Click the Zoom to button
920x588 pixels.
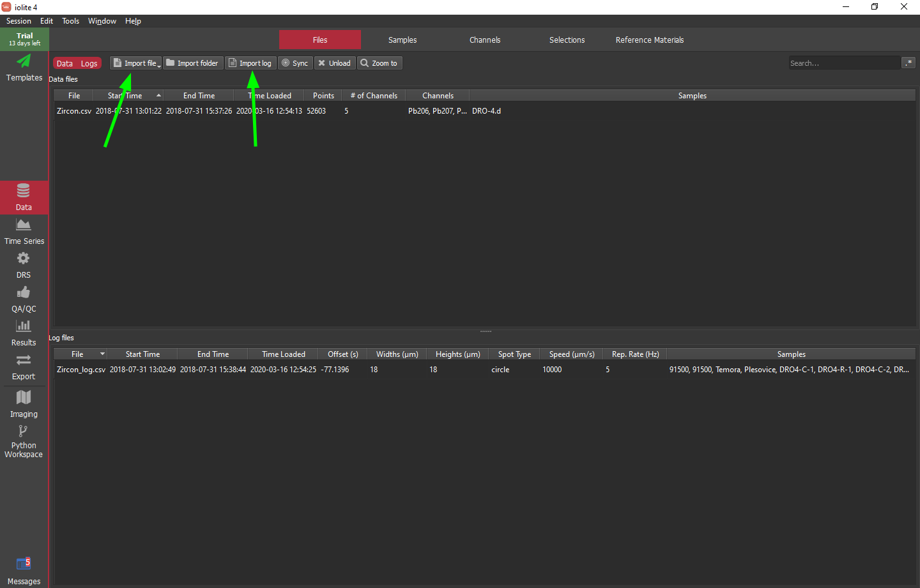(x=379, y=63)
